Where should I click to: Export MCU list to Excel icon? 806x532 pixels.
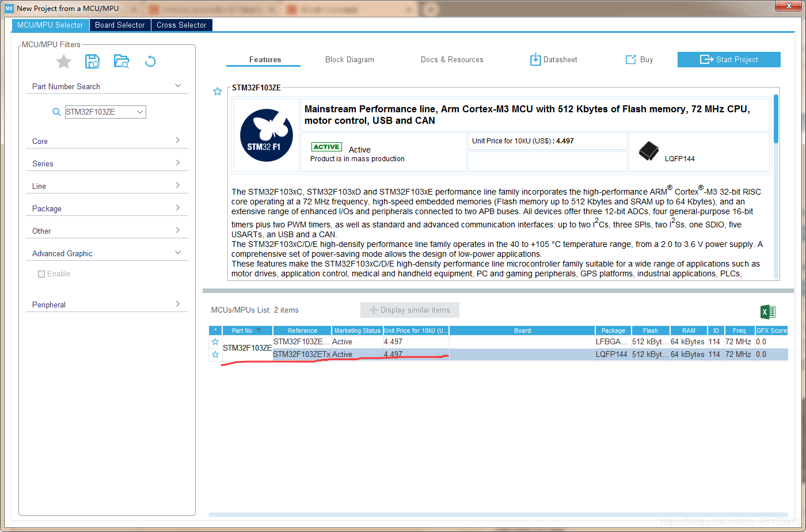[768, 312]
